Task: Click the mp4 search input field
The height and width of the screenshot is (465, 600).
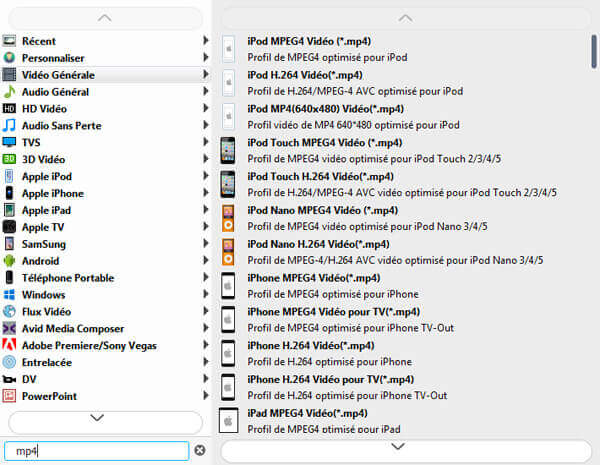Action: coord(95,451)
